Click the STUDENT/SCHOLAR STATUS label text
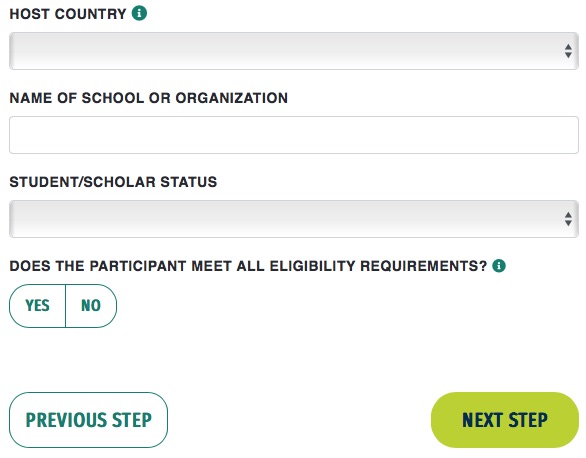This screenshot has width=586, height=458. (113, 182)
